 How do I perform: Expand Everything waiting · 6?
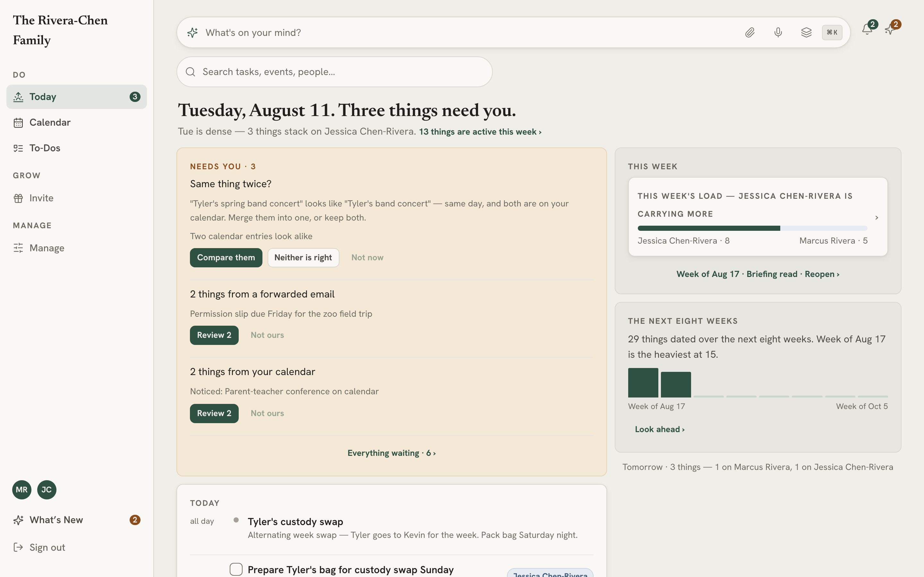coord(391,453)
